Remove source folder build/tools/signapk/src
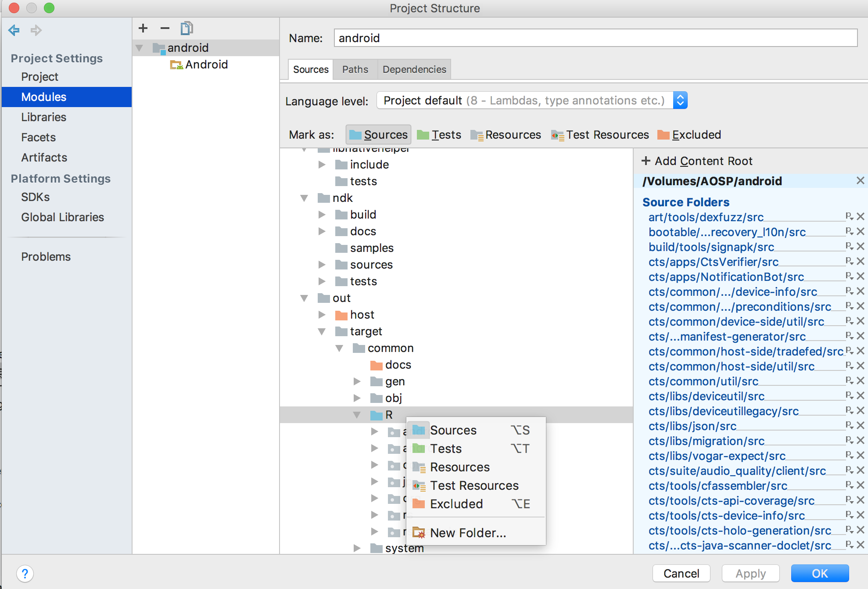This screenshot has width=868, height=589. (861, 246)
